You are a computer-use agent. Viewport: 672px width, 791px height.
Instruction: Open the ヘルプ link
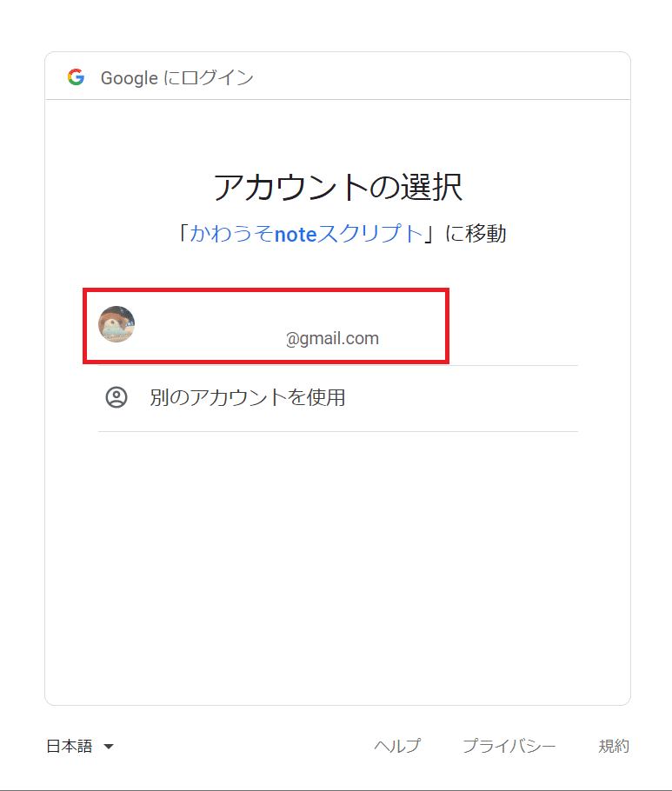[x=397, y=746]
